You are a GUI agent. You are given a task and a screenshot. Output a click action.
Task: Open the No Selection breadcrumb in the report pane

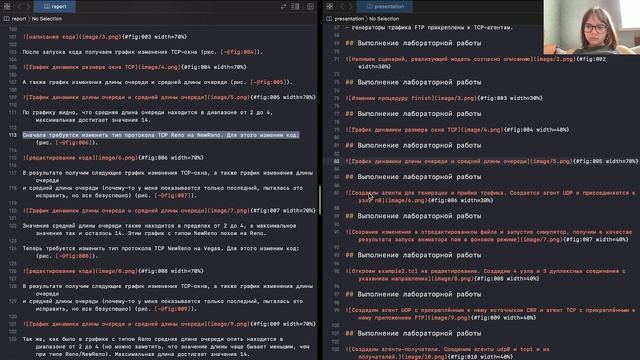tap(47, 19)
